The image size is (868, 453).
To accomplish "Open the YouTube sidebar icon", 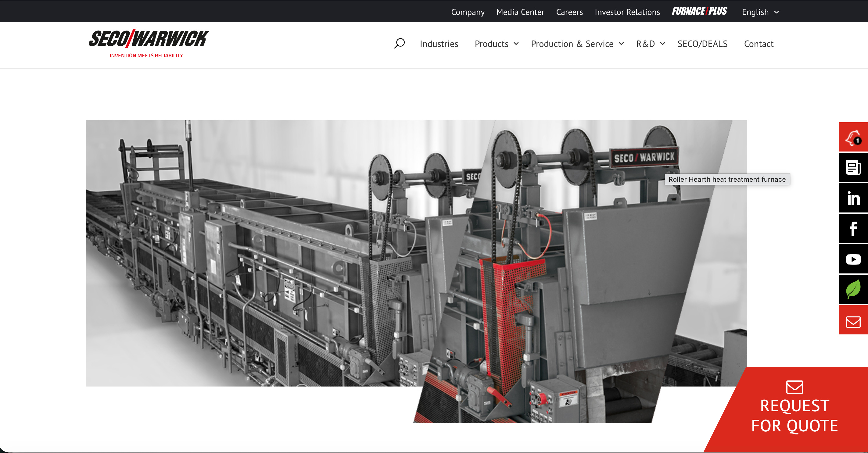I will coord(853,259).
